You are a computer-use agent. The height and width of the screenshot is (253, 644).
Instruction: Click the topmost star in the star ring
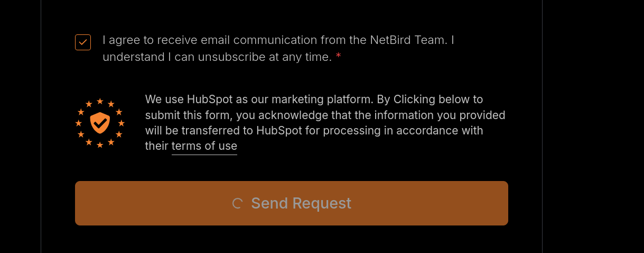[x=100, y=101]
